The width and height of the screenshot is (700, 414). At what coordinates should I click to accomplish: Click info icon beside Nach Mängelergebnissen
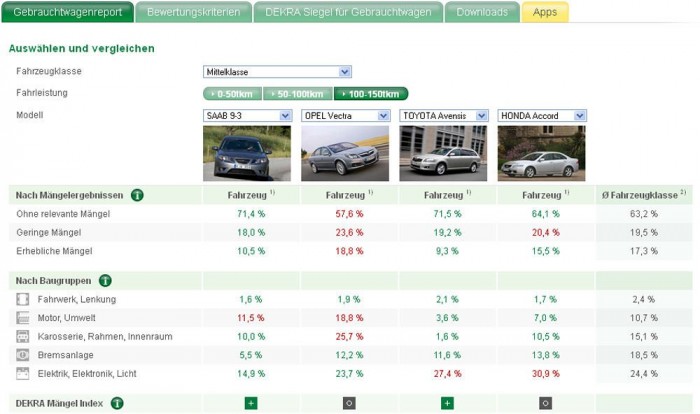pyautogui.click(x=137, y=195)
